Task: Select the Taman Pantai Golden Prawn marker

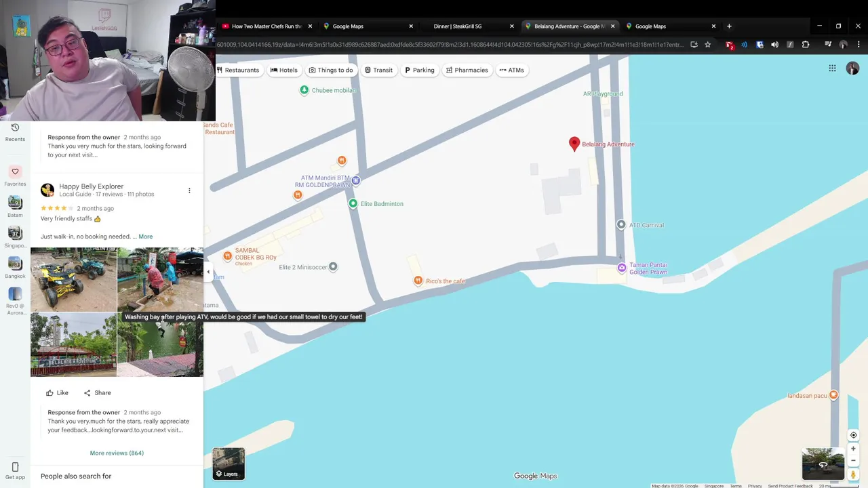Action: (x=621, y=268)
